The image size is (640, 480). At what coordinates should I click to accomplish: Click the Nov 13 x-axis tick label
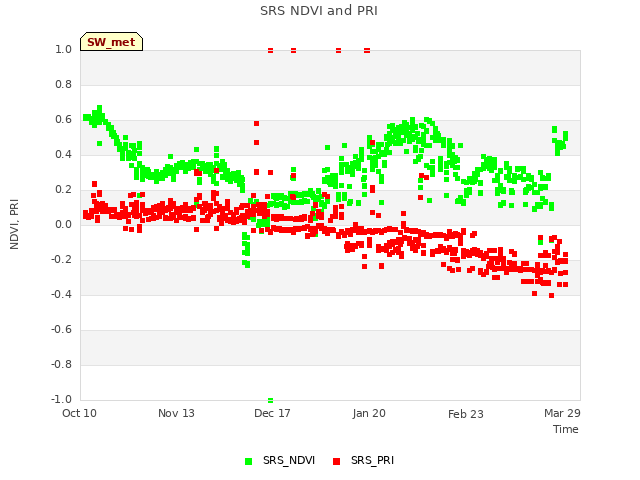pyautogui.click(x=176, y=413)
